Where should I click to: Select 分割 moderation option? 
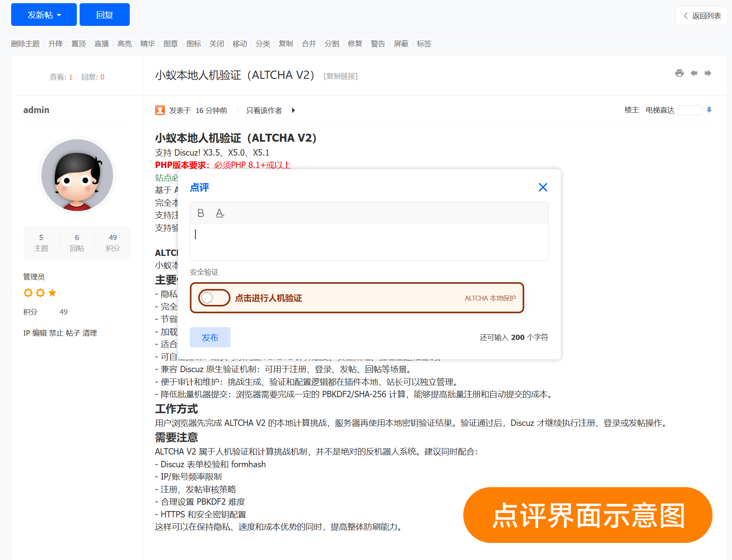tap(332, 44)
